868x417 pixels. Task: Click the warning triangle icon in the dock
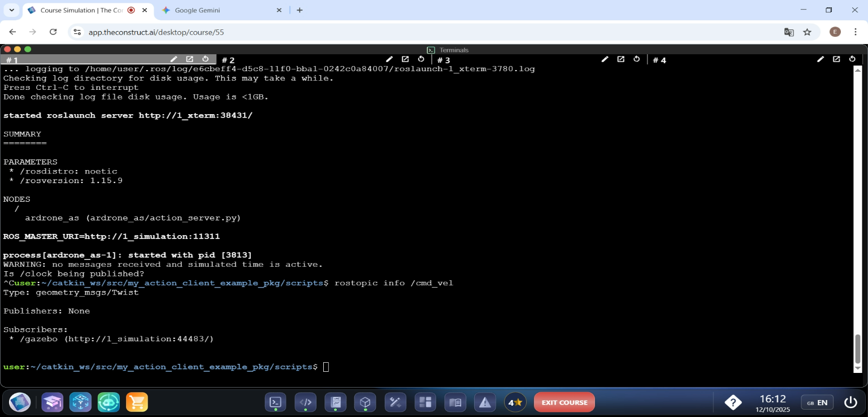click(x=485, y=402)
